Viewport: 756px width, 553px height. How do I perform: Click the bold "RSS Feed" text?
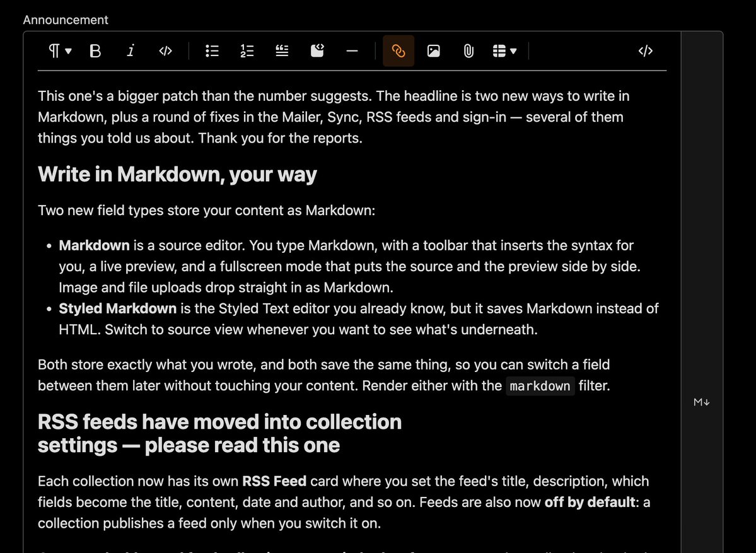point(274,481)
